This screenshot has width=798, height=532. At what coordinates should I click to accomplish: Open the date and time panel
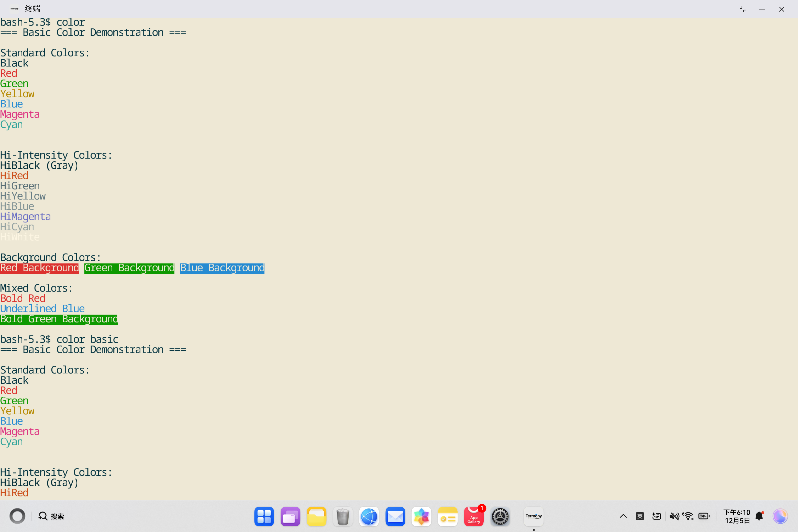pyautogui.click(x=737, y=516)
